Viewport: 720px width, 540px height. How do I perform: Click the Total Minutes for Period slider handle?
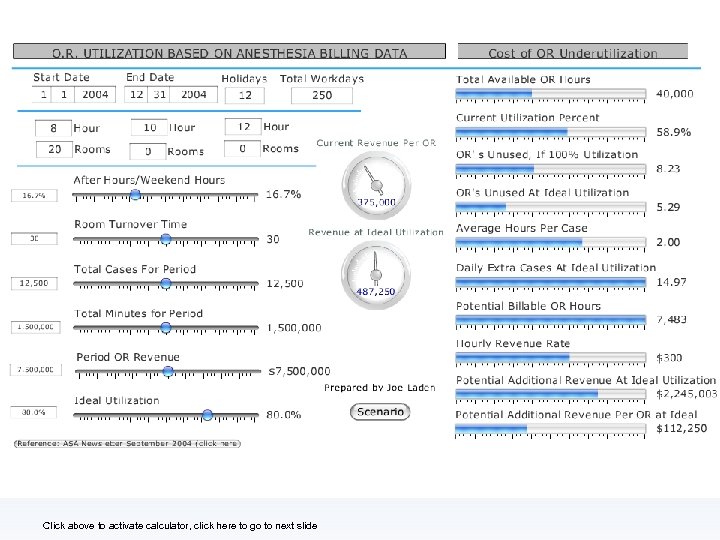(x=166, y=327)
